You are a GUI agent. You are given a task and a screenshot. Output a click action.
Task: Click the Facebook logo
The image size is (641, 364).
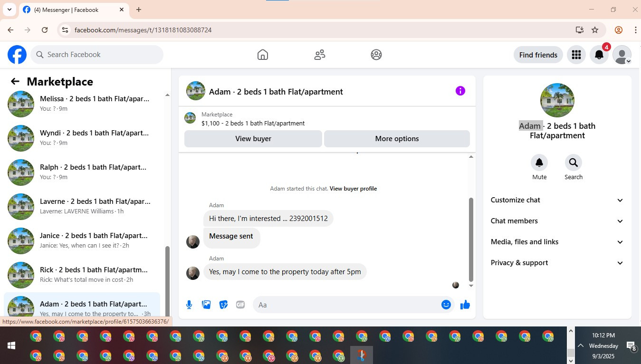pos(17,55)
